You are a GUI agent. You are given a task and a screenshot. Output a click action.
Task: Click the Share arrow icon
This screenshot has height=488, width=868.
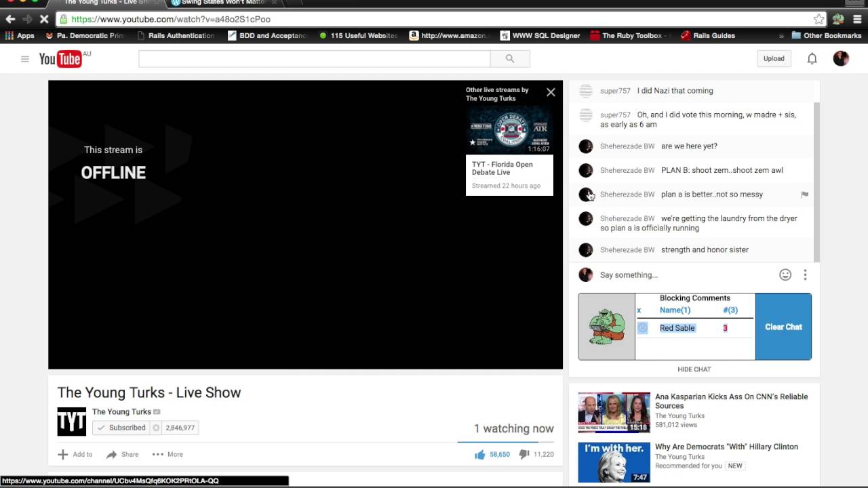coord(112,454)
